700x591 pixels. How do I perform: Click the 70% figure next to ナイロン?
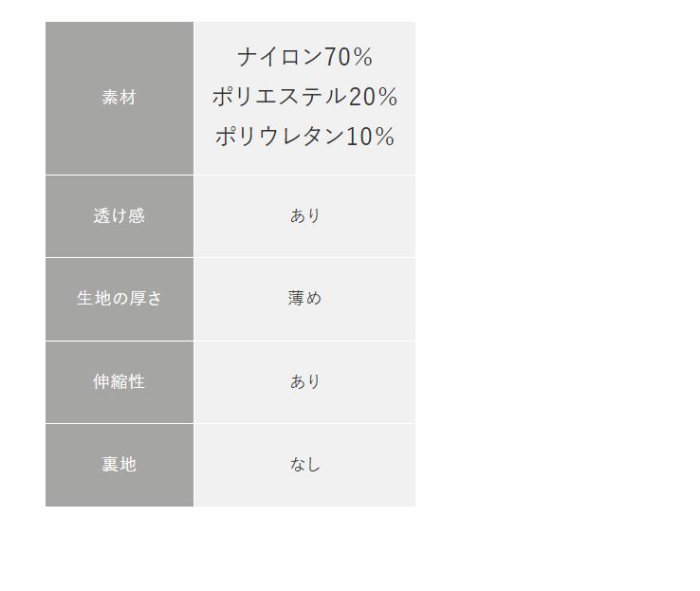(349, 58)
